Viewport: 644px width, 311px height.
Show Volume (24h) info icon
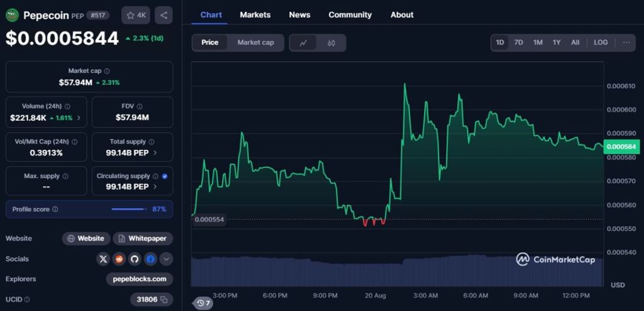(67, 106)
